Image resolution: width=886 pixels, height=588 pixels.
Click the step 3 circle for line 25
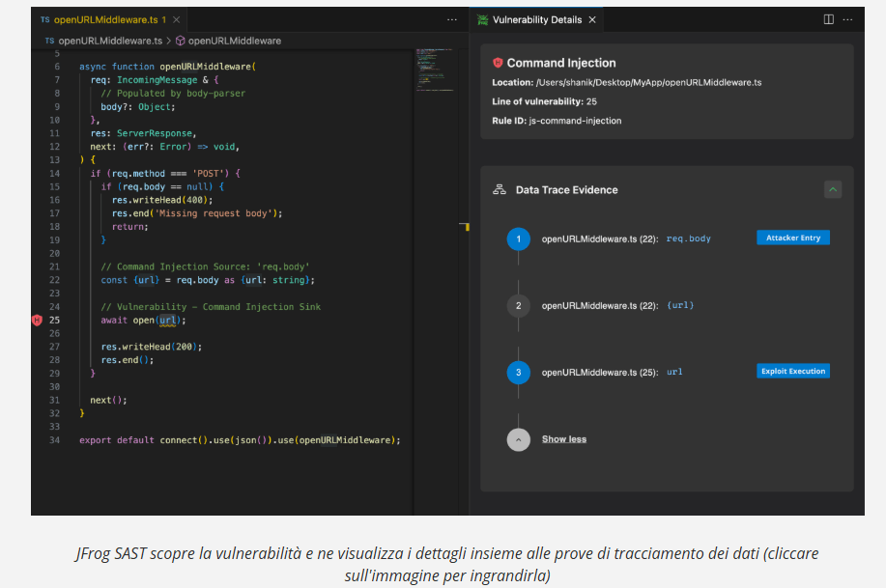pos(518,371)
